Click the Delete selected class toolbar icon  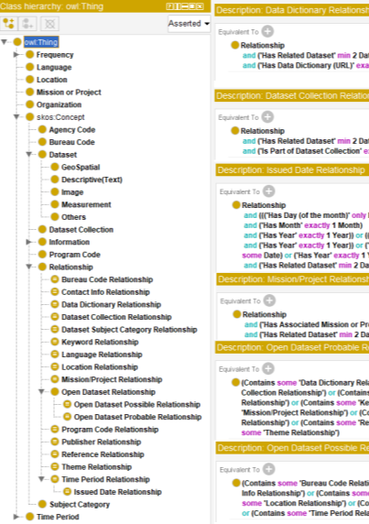point(50,24)
